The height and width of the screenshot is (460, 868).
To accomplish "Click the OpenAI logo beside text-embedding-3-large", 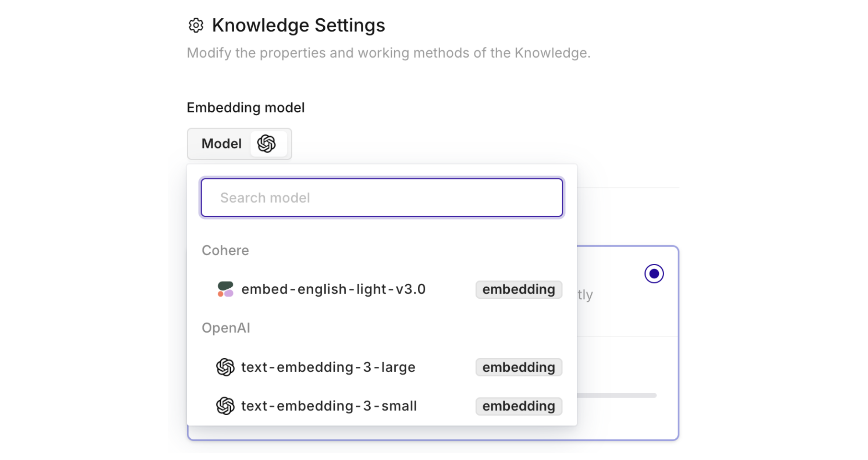I will pos(225,367).
